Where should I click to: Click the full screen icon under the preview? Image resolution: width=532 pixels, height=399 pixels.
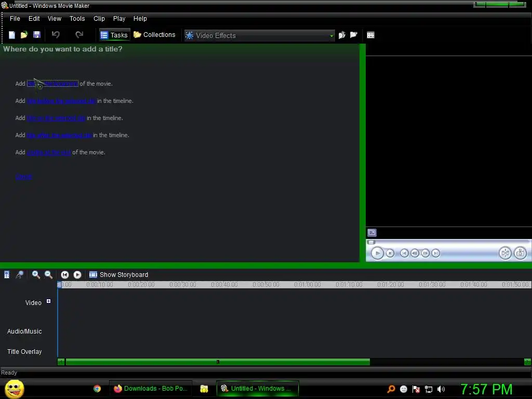[x=372, y=232]
